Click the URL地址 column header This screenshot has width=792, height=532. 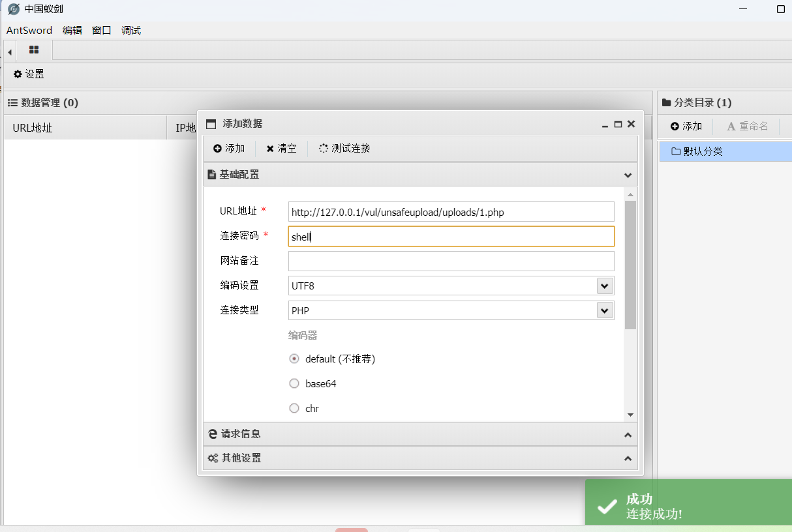(85, 128)
